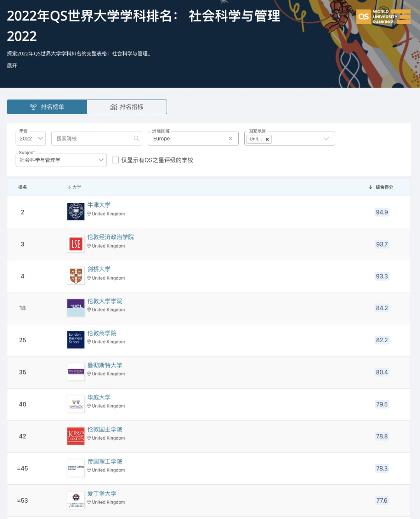Open the 帝国理工学院 link

[105, 461]
